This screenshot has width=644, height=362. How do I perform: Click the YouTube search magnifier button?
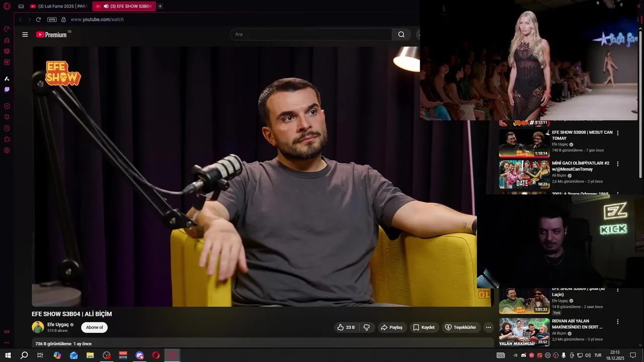401,35
